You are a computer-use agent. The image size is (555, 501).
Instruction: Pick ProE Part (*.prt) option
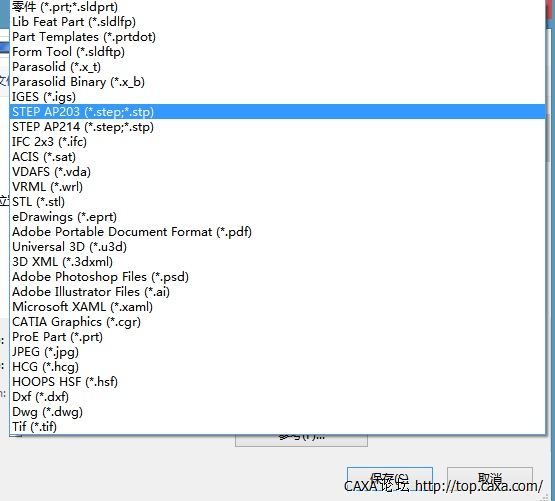(278, 337)
